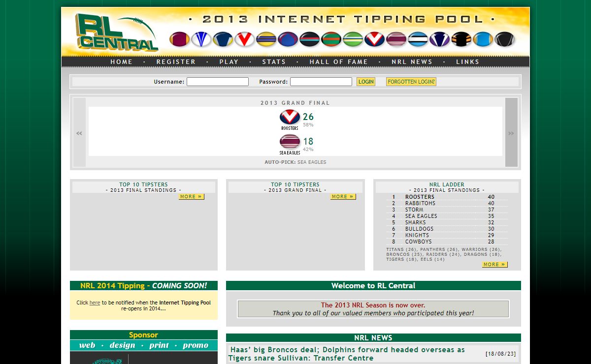
Task: Select the Roosters jersey icon in the header
Action: click(375, 39)
